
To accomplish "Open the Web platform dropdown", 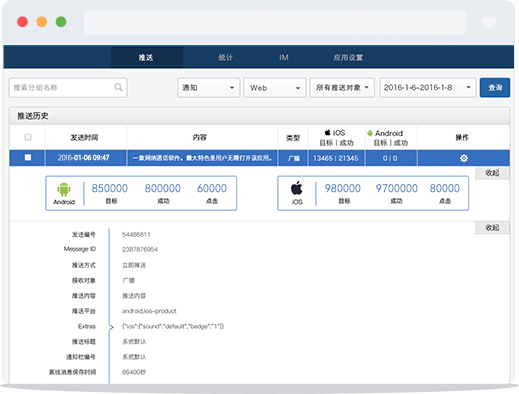I will [275, 88].
